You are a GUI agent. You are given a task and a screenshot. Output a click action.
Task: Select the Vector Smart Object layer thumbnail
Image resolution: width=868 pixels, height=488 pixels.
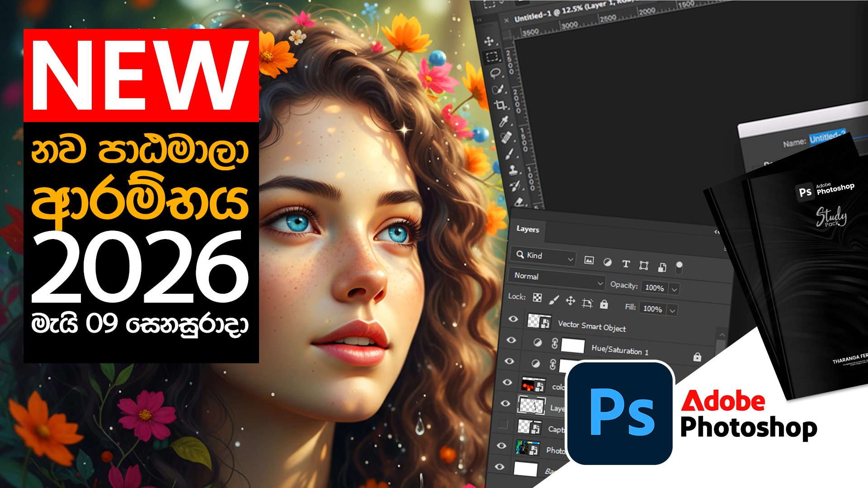click(539, 322)
